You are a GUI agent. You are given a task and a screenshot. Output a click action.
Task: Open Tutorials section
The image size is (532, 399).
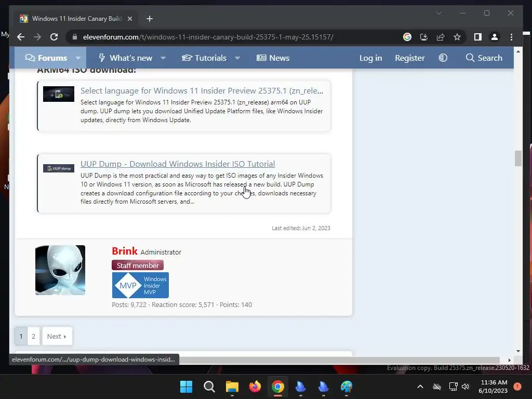coord(204,58)
